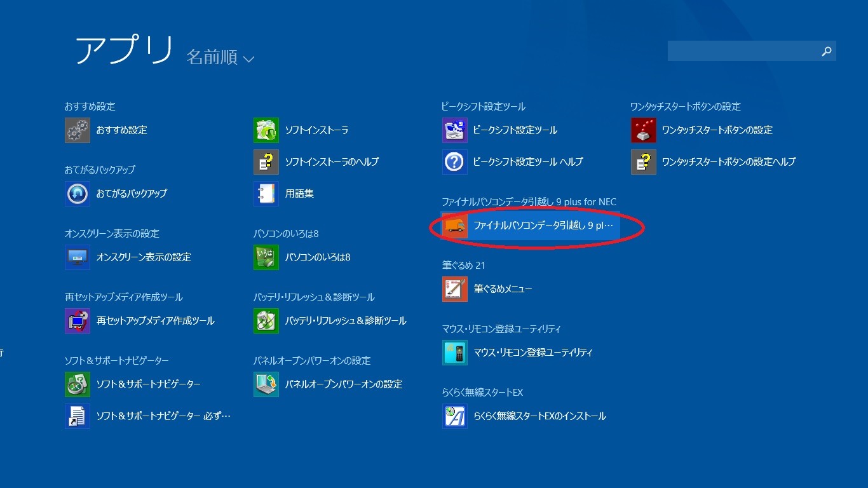Viewport: 868px width, 488px height.
Task: Launch ファイナルパソコンデータ引越し truck icon
Action: coord(455,226)
